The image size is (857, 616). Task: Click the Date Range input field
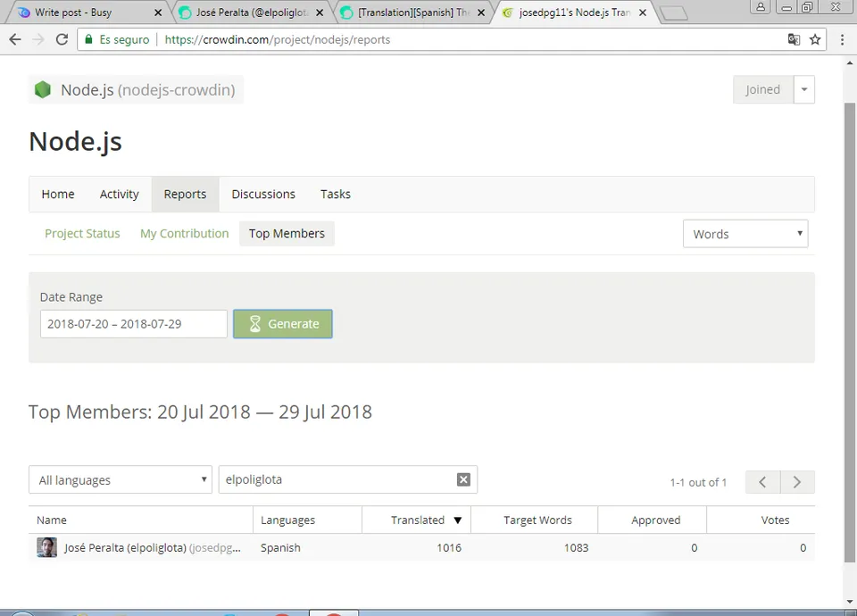tap(133, 324)
